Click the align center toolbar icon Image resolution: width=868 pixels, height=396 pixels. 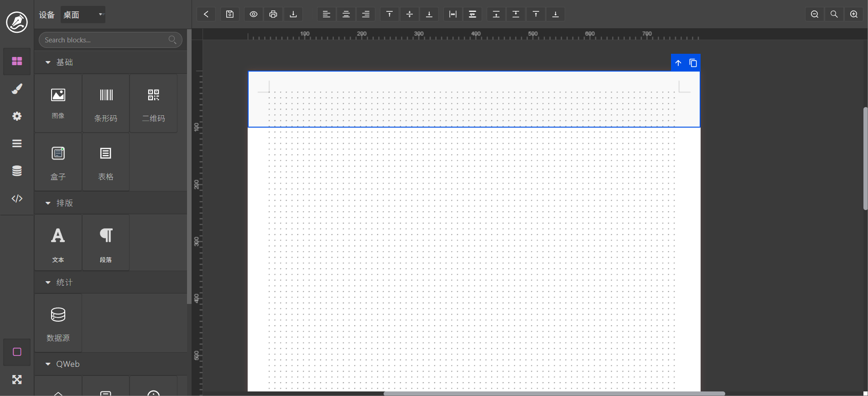click(346, 14)
